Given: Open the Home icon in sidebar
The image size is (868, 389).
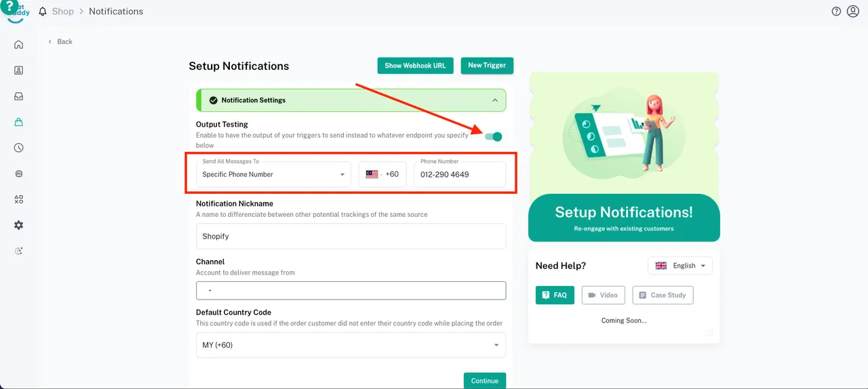Looking at the screenshot, I should [x=18, y=45].
